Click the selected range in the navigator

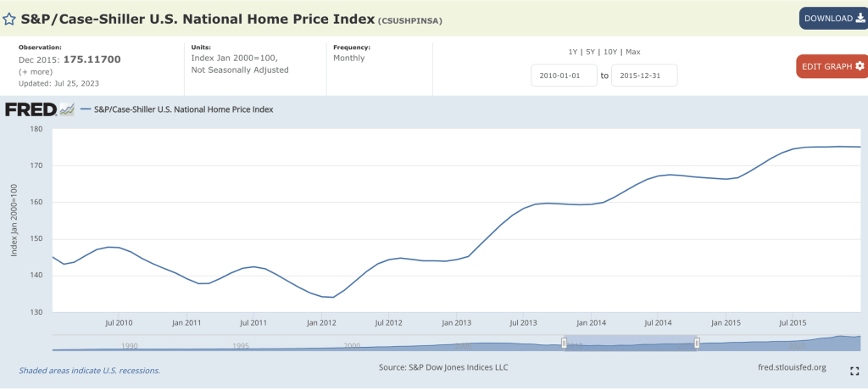630,343
